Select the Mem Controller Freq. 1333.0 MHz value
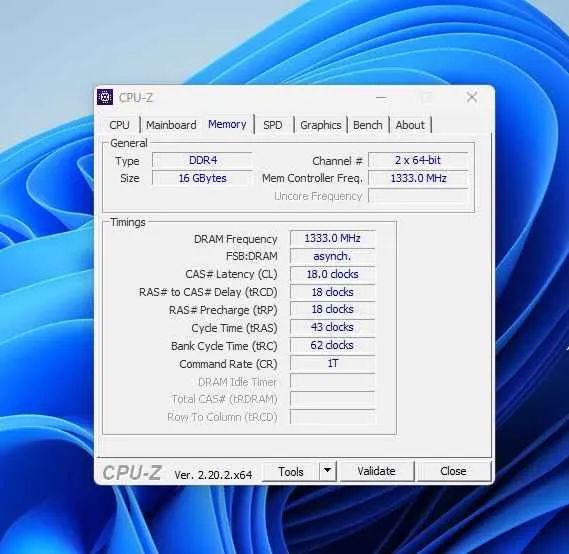Screen dimensions: 569x554 click(x=418, y=178)
